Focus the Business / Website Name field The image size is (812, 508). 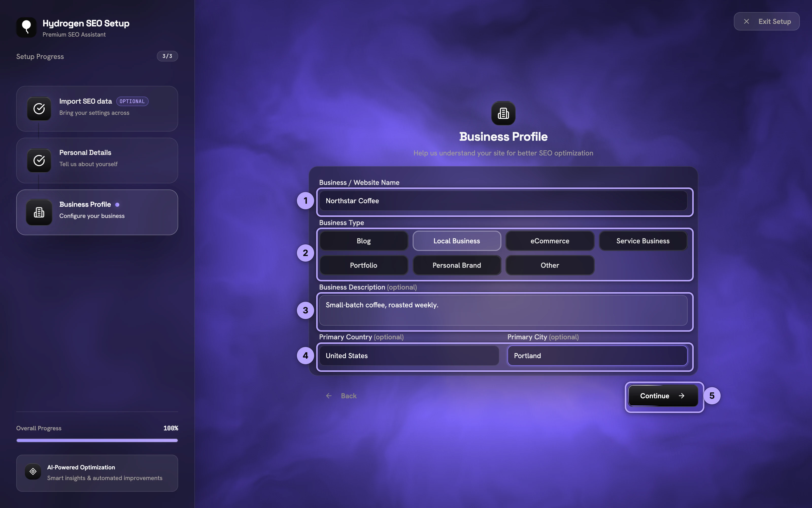click(x=503, y=201)
